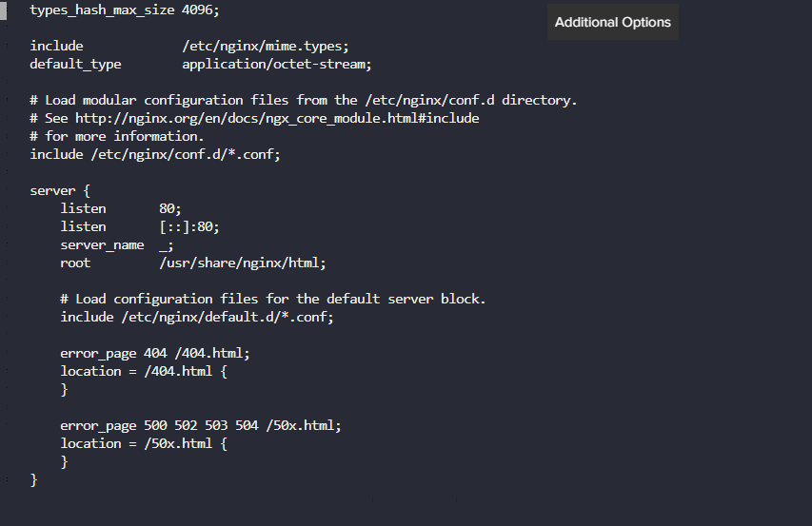812x526 pixels.
Task: Click the include /etc/nginx/default.d/*.conf line
Action: tap(197, 317)
